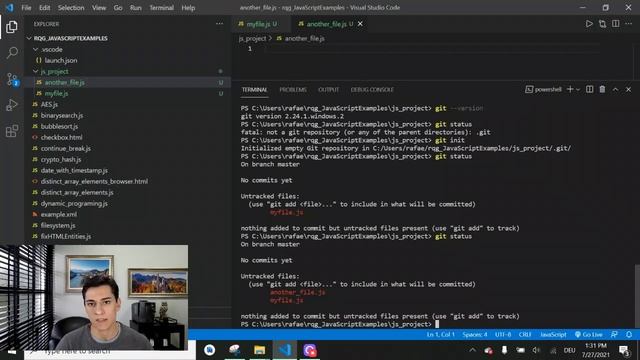
Task: Run the current file with play icon
Action: pyautogui.click(x=589, y=24)
